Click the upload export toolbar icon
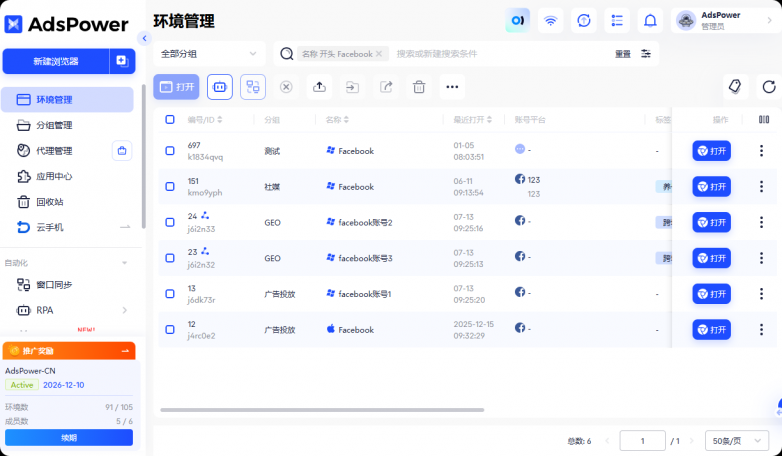 [319, 87]
